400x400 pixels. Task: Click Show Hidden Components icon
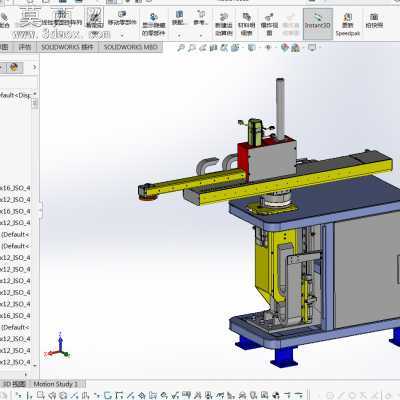153,24
